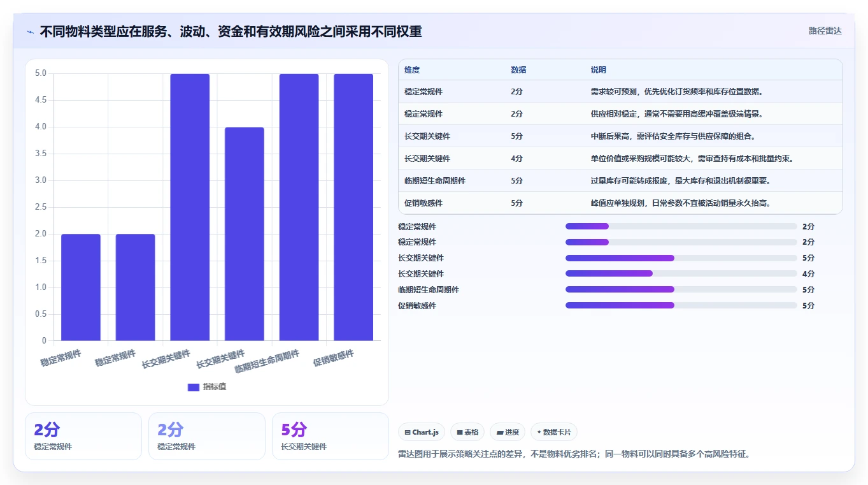Click the 4分 value beside the progress bar
Viewport: 868px width, 485px height.
click(809, 274)
